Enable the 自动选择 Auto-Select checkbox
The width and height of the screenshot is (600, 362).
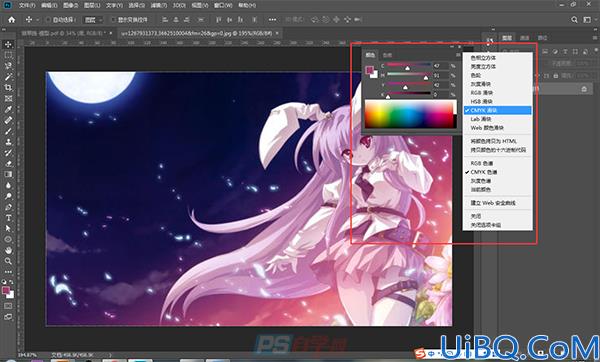point(48,20)
